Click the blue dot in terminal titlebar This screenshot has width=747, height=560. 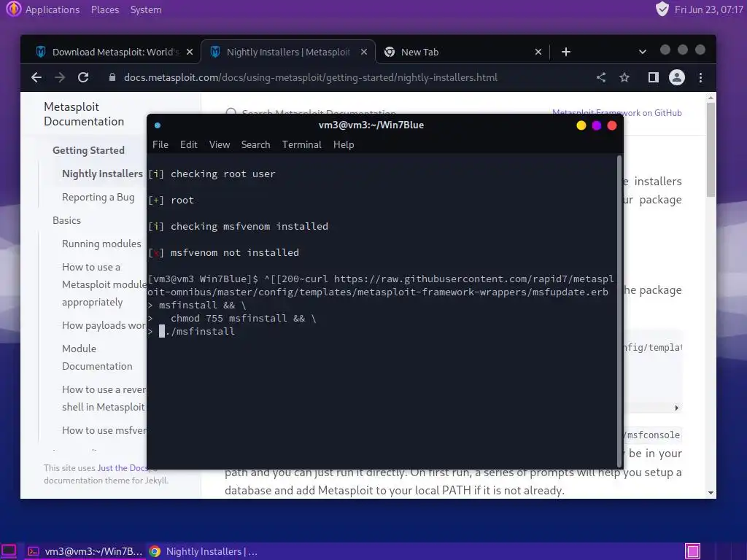click(158, 125)
